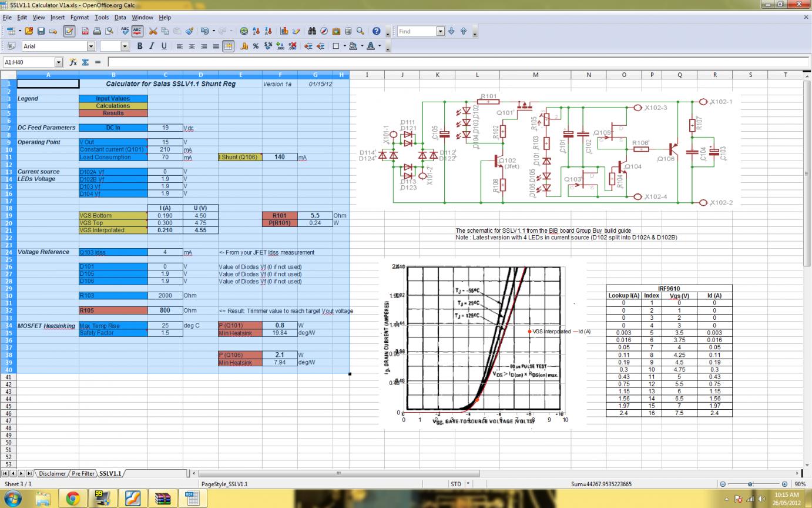
Task: Toggle Italic formatting
Action: [152, 46]
